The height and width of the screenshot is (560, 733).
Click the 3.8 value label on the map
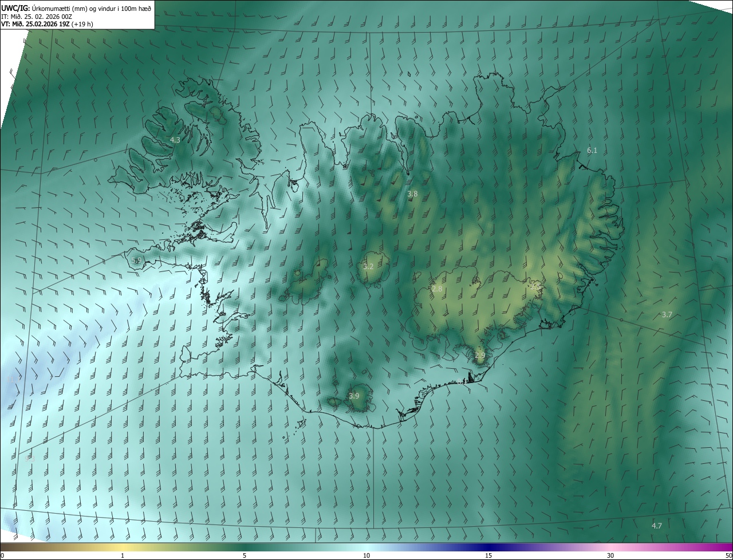tap(412, 194)
